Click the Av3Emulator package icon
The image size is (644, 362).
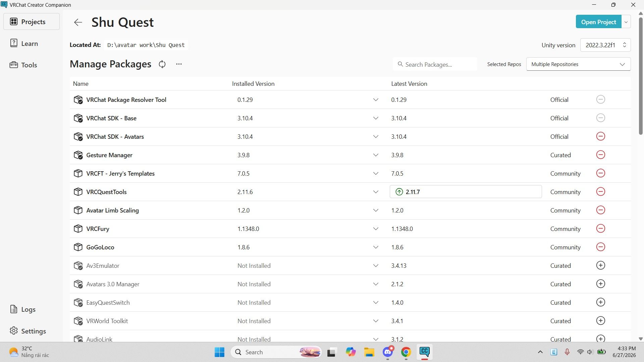78,265
